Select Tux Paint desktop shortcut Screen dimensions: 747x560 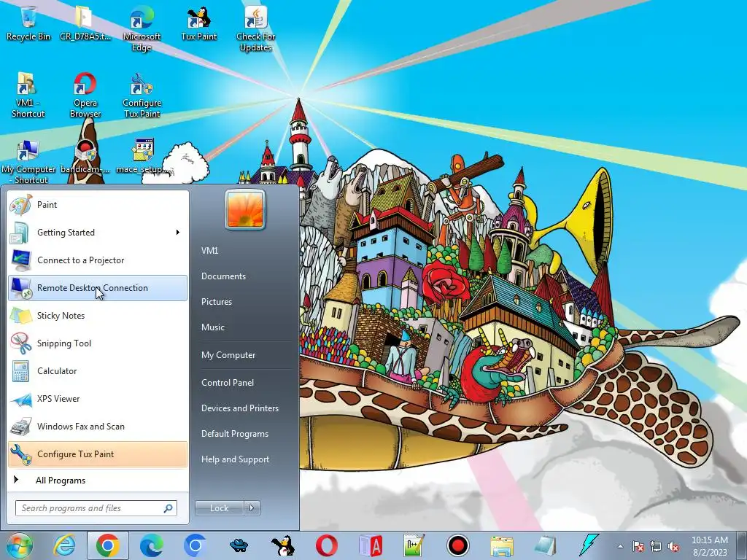[x=198, y=23]
